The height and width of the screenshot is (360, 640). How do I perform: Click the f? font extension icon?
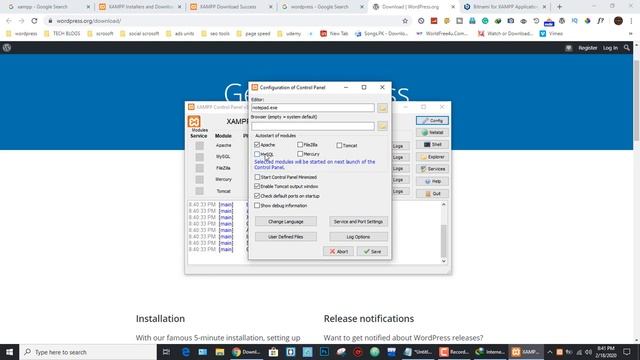point(600,21)
